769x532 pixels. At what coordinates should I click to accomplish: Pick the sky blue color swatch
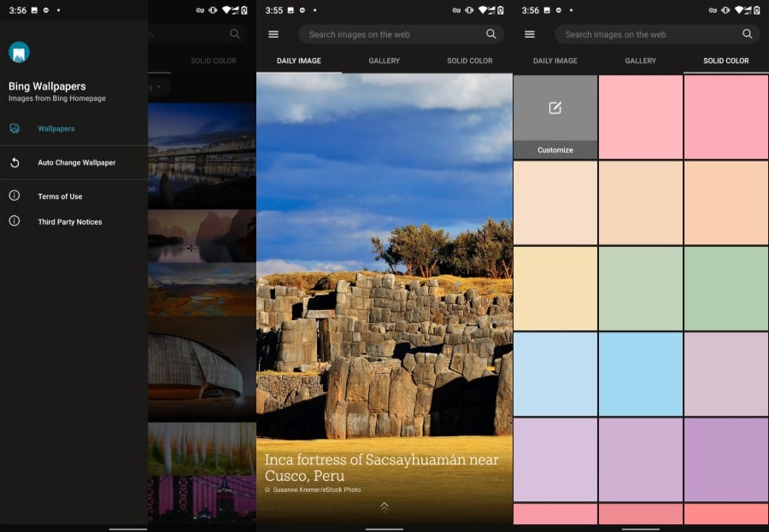tap(641, 374)
